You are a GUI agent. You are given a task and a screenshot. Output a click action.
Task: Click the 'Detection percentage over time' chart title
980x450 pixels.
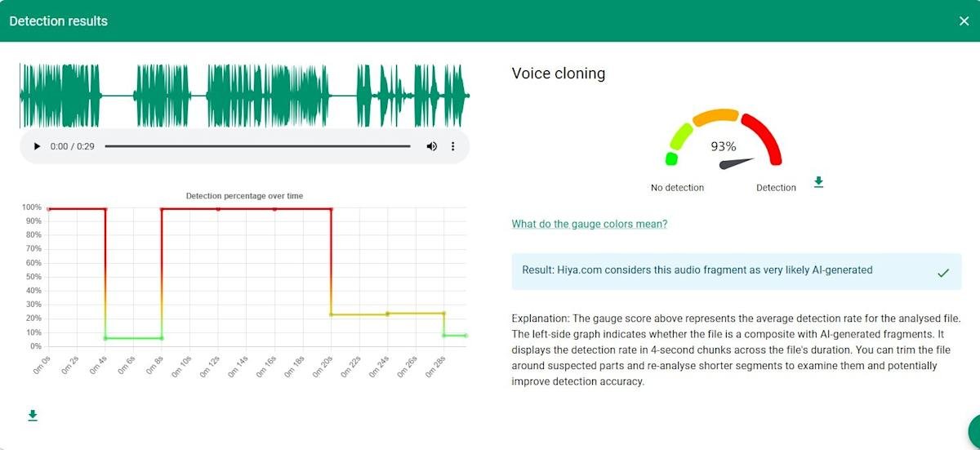tap(245, 196)
